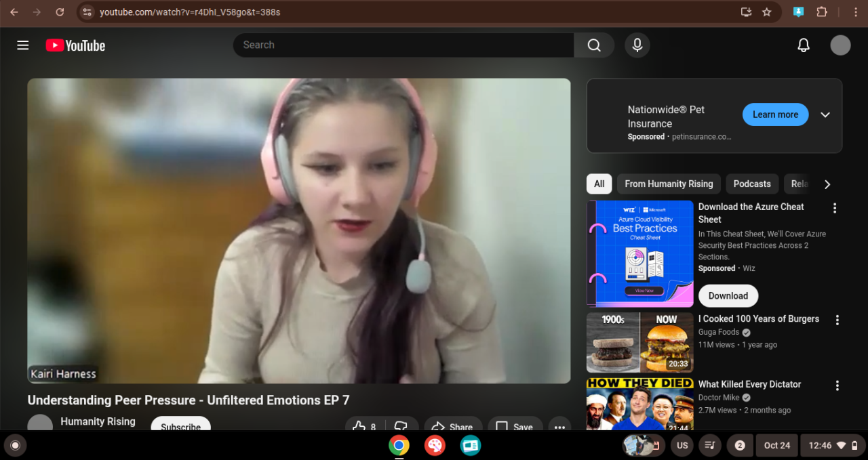Select the Podcasts filter chip
Viewport: 868px width, 460px height.
(751, 184)
